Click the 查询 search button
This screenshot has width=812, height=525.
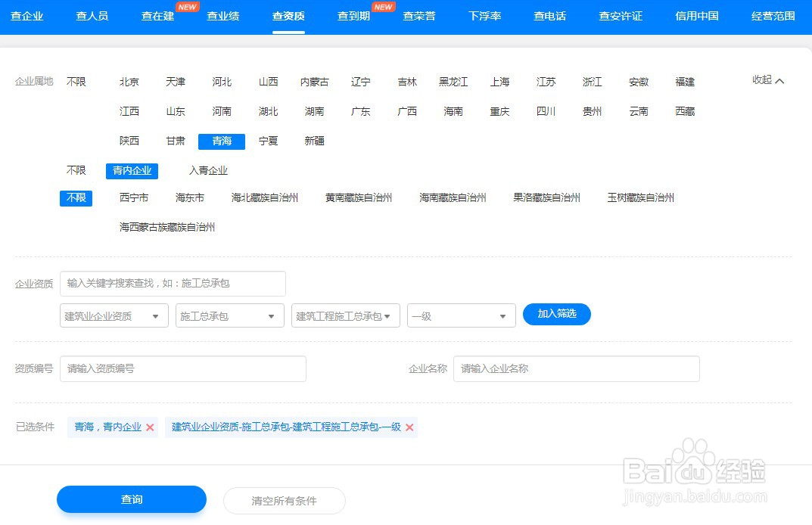point(131,499)
